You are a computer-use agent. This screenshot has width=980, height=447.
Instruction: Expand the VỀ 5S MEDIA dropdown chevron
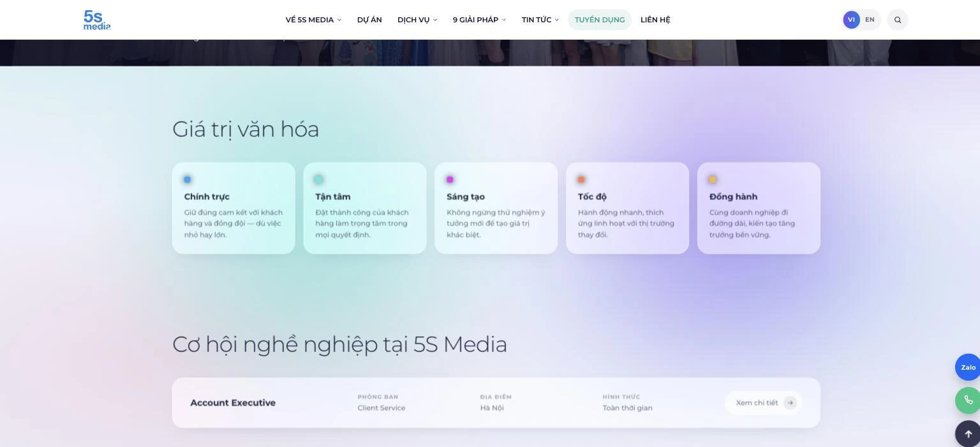(339, 20)
